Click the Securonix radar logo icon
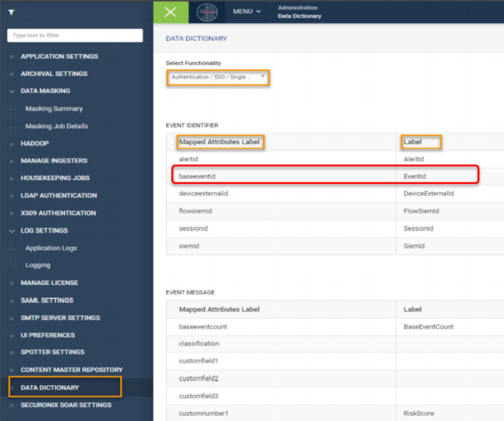504x421 pixels. click(207, 12)
